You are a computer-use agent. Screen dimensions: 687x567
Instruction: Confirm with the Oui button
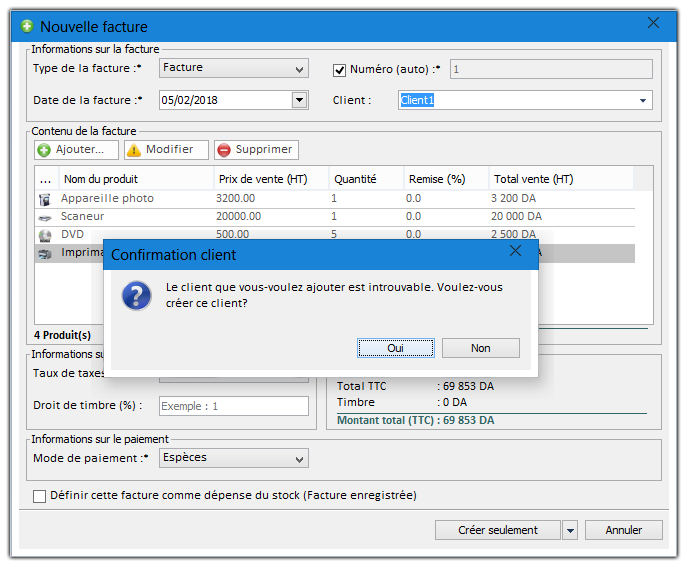[x=395, y=348]
